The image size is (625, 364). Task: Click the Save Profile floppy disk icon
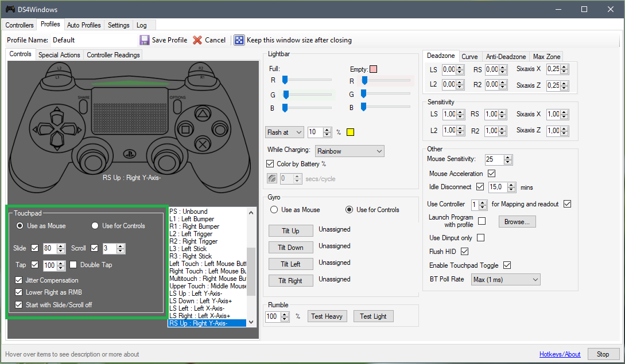pos(144,40)
